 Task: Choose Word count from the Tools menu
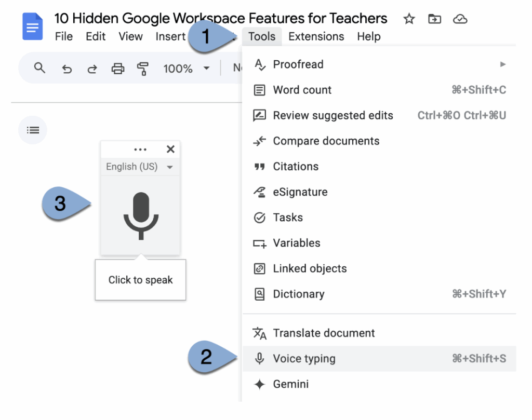pos(302,90)
